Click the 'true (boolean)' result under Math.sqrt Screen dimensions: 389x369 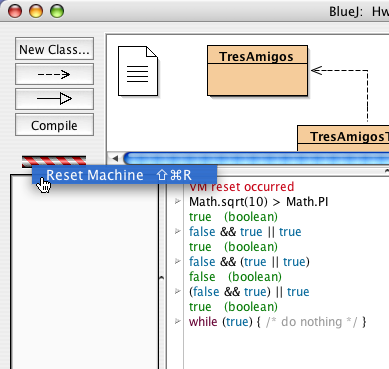point(233,217)
